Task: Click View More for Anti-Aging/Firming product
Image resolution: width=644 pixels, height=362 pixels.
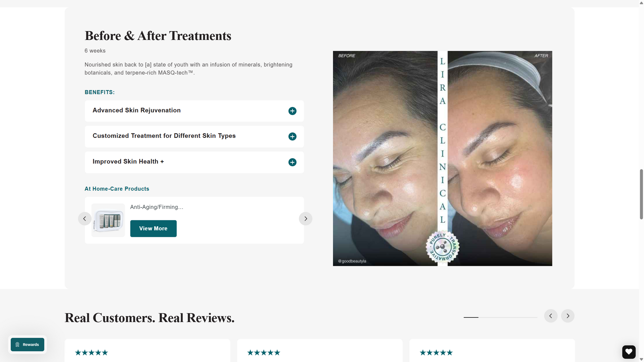Action: [153, 229]
